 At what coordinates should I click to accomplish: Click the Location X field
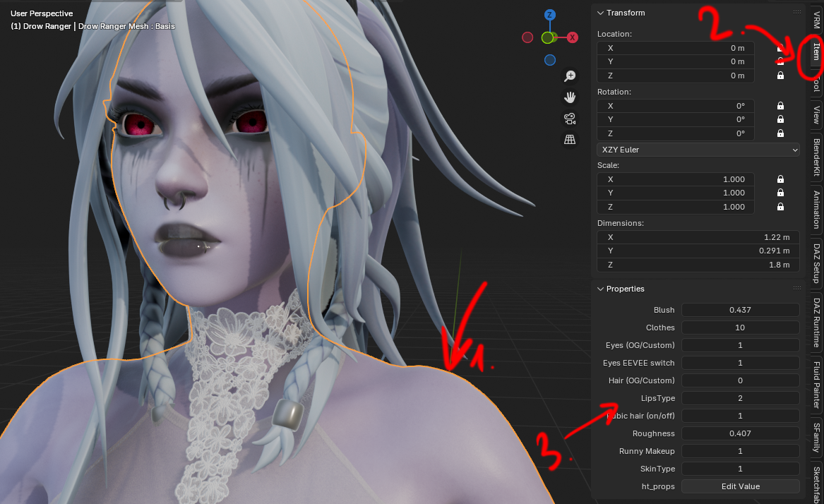676,48
